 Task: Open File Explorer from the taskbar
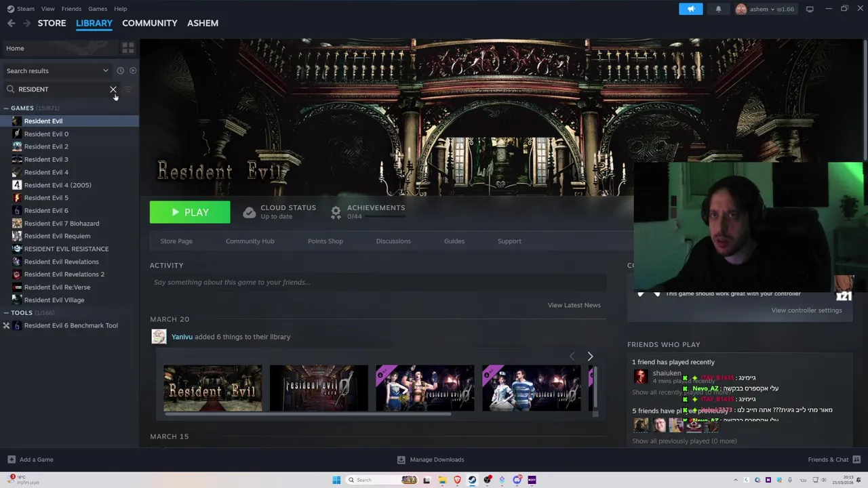pos(442,480)
